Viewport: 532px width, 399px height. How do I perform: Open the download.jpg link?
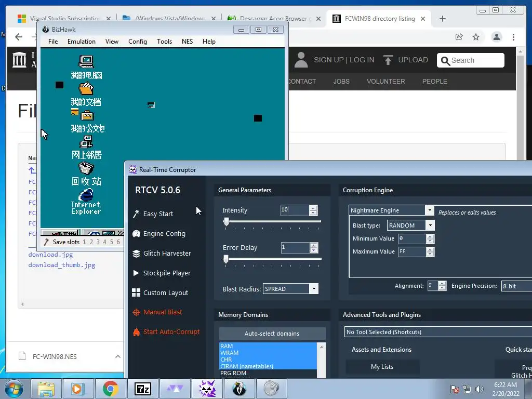tap(50, 255)
